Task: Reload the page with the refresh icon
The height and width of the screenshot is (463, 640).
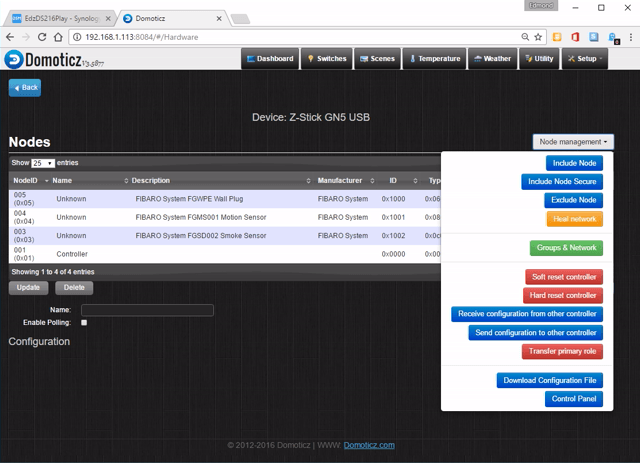Action: [42, 37]
